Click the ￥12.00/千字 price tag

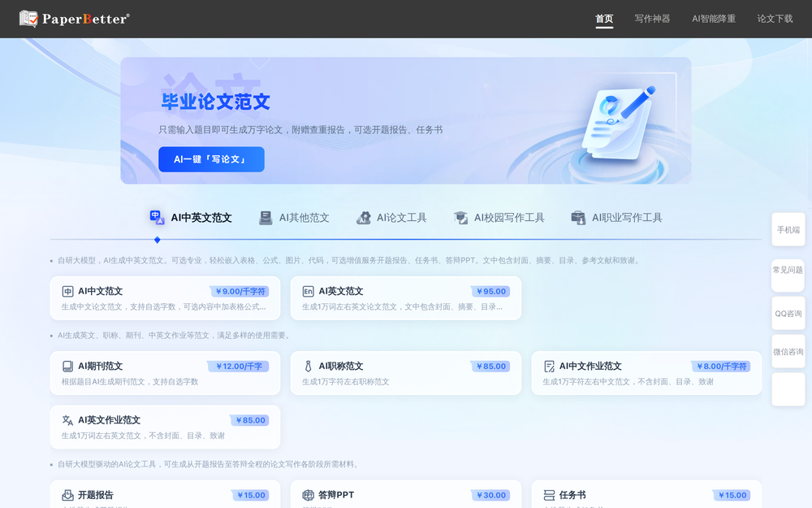pyautogui.click(x=238, y=366)
